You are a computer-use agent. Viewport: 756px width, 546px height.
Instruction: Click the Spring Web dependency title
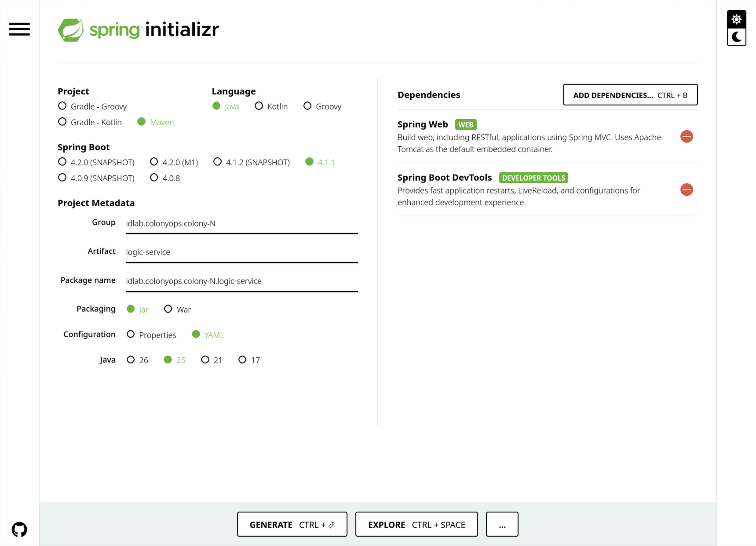click(423, 124)
